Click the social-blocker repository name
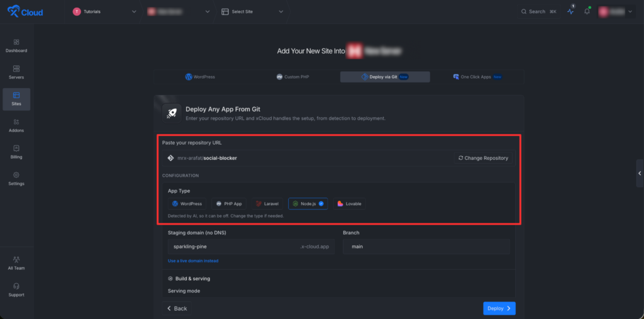The image size is (644, 319). pos(220,158)
